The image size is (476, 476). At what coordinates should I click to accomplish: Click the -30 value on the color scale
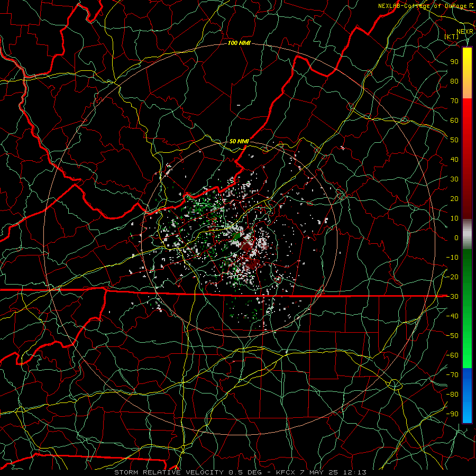tap(452, 297)
